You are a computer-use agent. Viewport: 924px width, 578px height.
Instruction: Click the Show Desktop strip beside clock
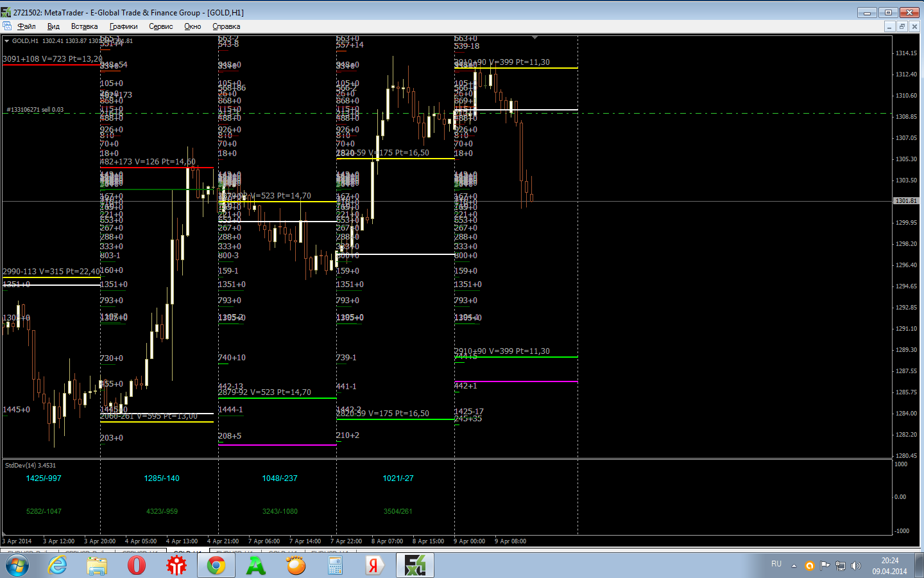pyautogui.click(x=920, y=566)
